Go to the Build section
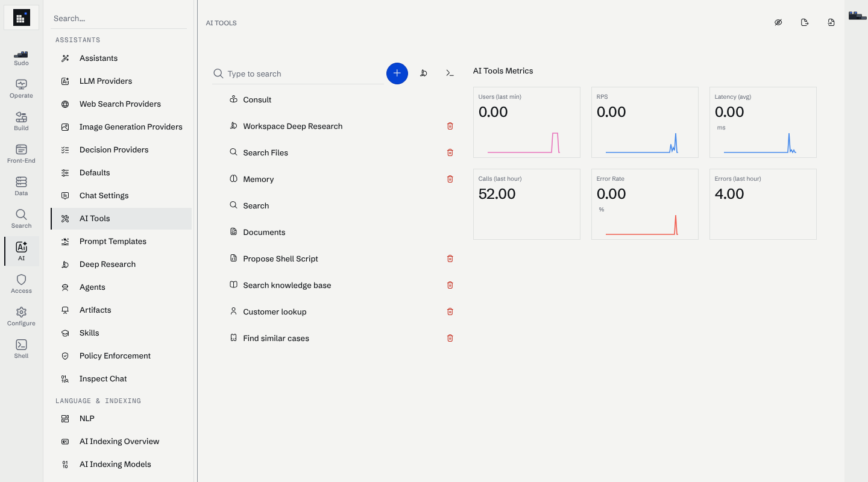The width and height of the screenshot is (868, 482). tap(21, 121)
